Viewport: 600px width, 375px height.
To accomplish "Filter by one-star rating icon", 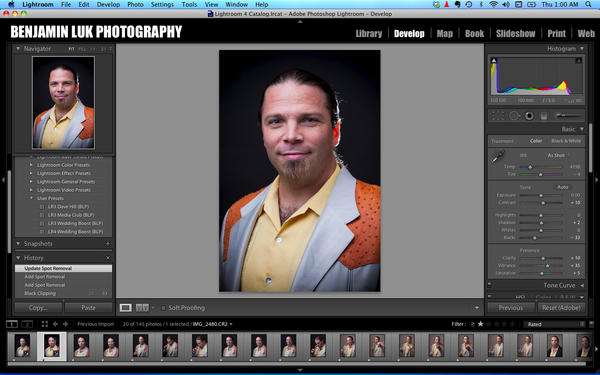I will coord(481,324).
